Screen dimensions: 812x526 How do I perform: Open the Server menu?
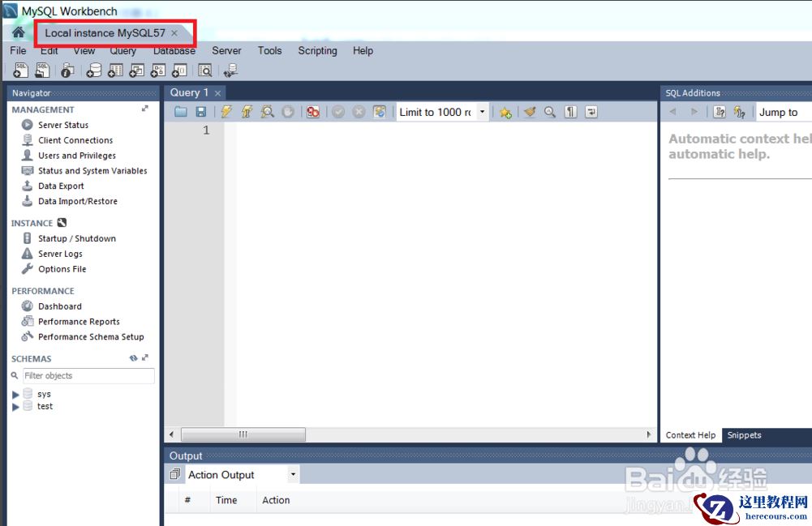226,51
